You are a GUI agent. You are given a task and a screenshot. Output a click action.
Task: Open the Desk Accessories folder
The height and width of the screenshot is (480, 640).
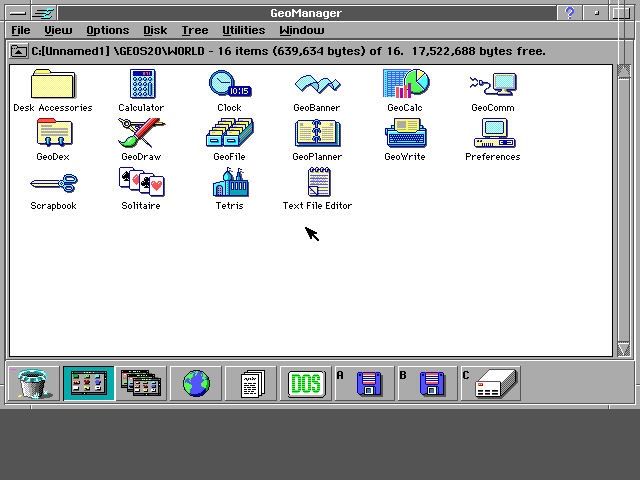click(x=53, y=84)
